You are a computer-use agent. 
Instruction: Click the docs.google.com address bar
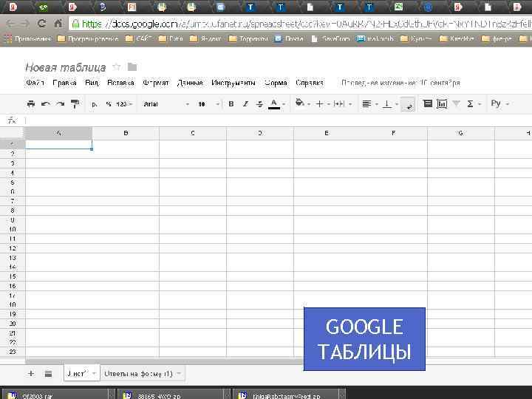(x=300, y=24)
